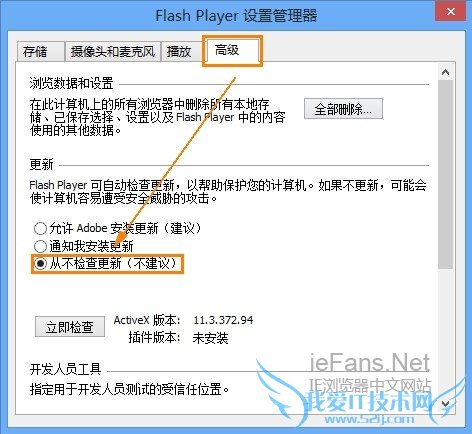Click the scrollbar up arrow
The height and width of the screenshot is (434, 472).
click(445, 72)
